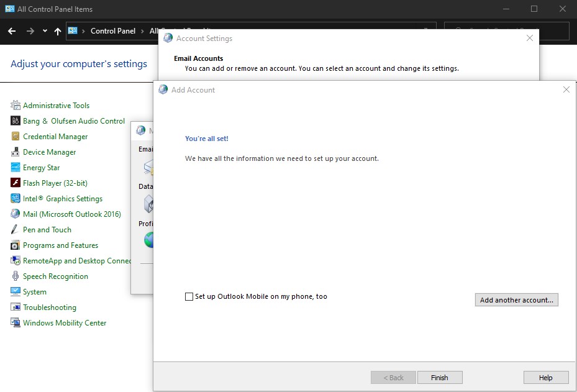
Task: Open the Device Manager icon
Action: tap(16, 152)
